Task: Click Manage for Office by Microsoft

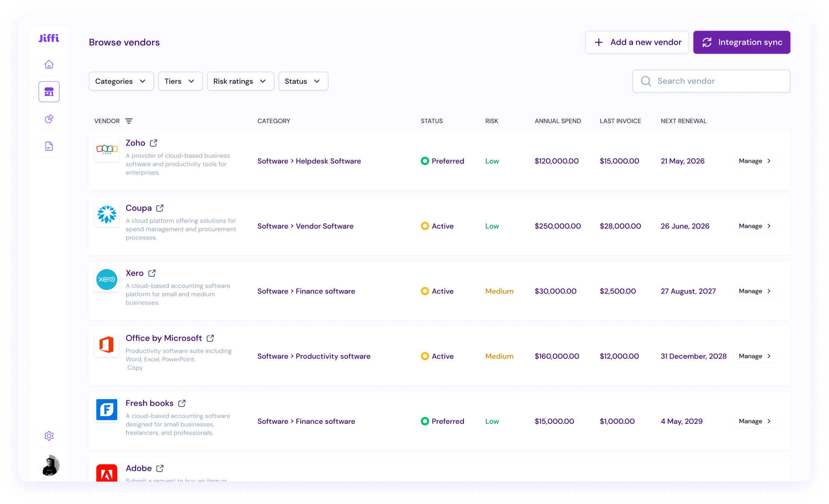Action: click(x=755, y=356)
